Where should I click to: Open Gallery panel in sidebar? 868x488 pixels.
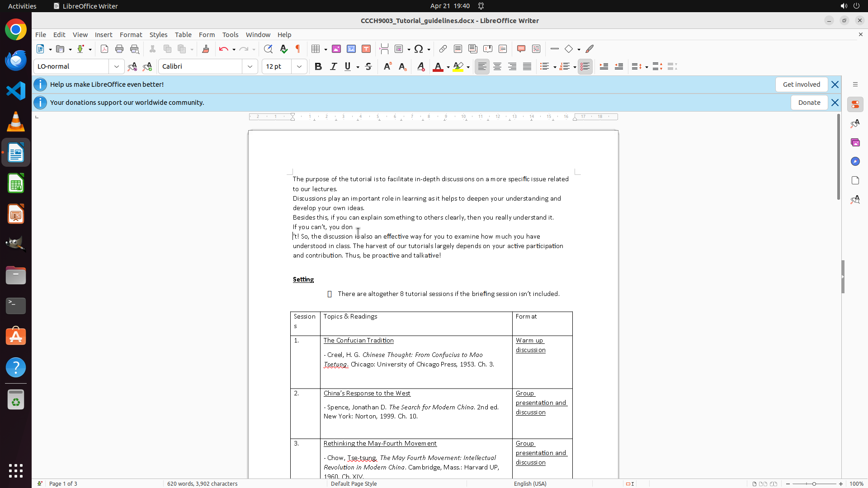855,142
